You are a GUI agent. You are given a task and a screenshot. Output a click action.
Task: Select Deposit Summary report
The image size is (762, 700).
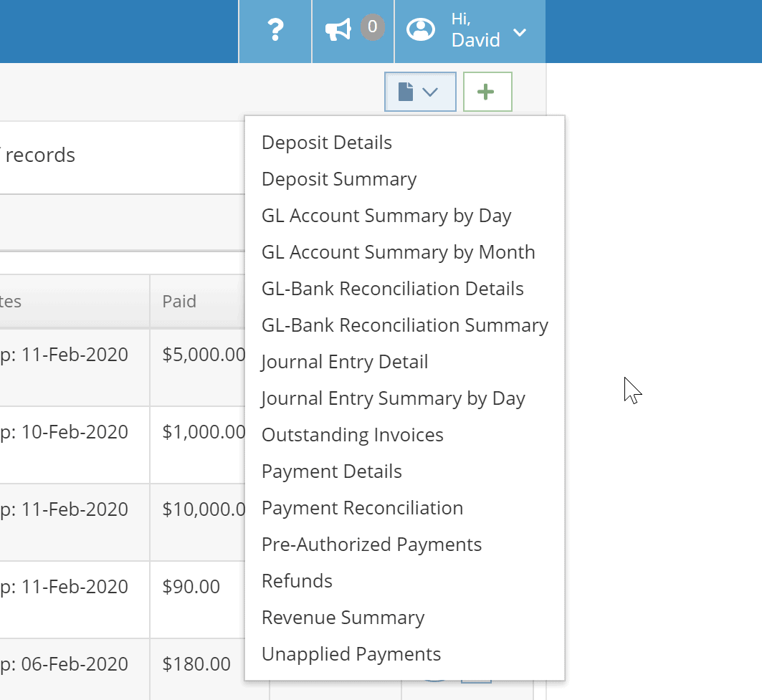pos(339,179)
